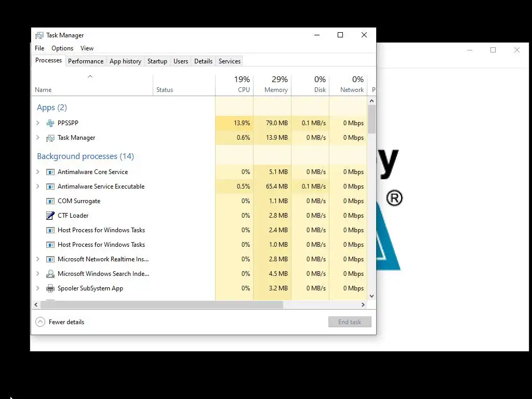Image resolution: width=532 pixels, height=399 pixels.
Task: Select the Apps (2) group heading
Action: [52, 108]
